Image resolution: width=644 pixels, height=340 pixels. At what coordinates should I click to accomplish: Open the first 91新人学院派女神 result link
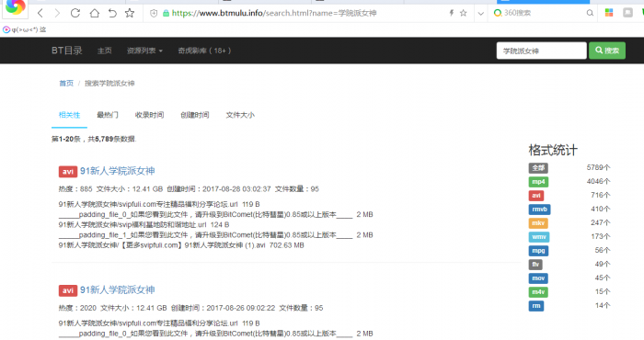[118, 171]
